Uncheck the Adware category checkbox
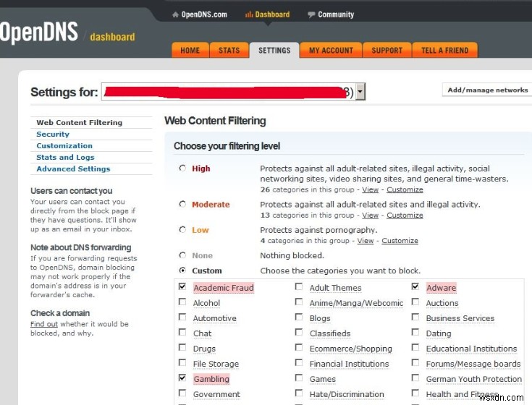Image resolution: width=532 pixels, height=405 pixels. pos(415,287)
